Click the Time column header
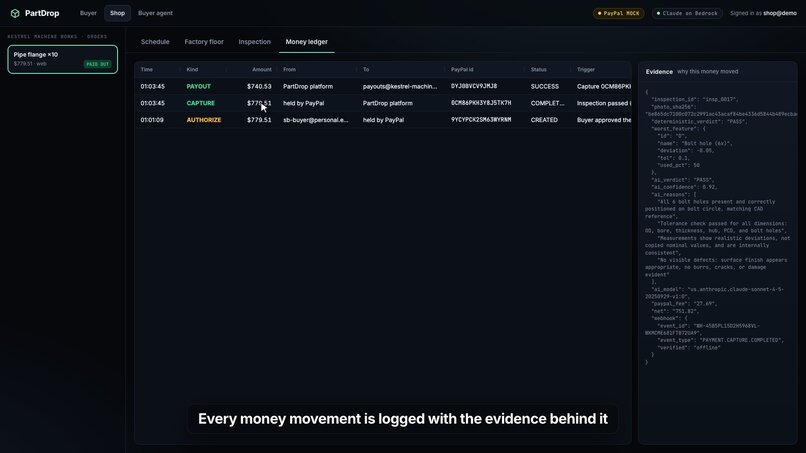The width and height of the screenshot is (806, 453). pyautogui.click(x=146, y=69)
